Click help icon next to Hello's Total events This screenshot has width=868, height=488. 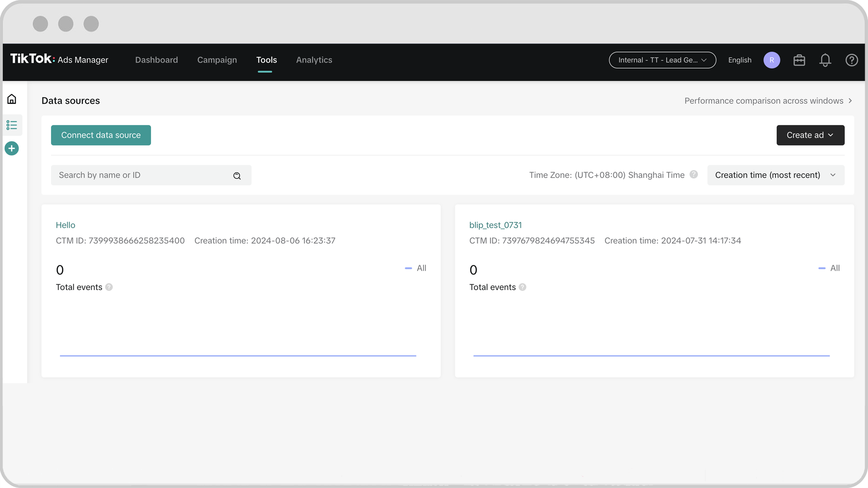109,287
